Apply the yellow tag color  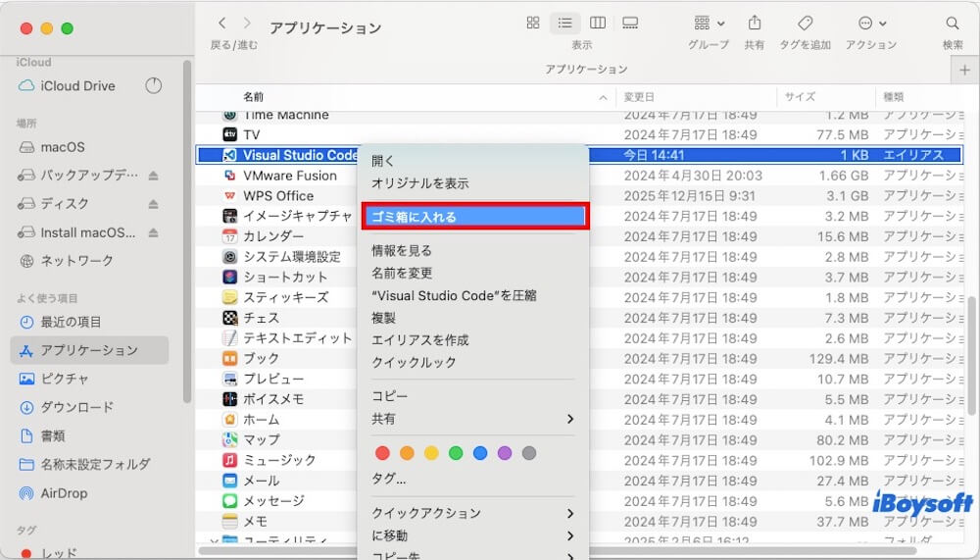431,453
